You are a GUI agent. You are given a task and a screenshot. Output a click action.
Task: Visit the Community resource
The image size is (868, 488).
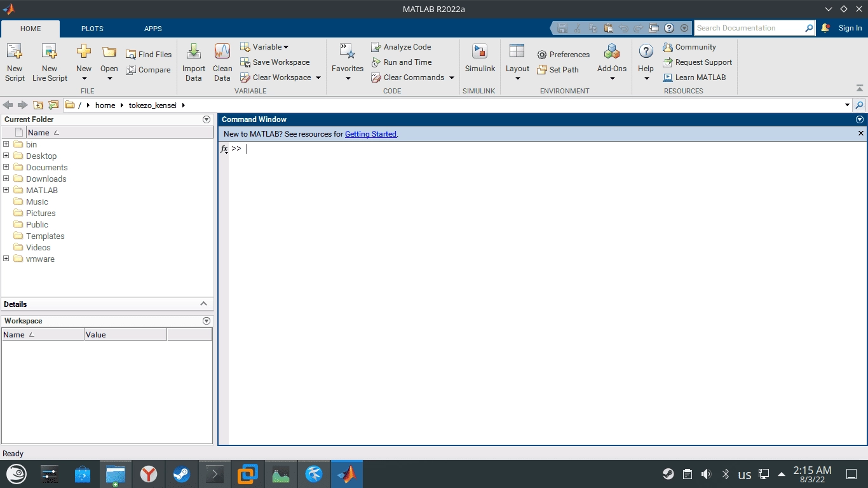click(689, 47)
